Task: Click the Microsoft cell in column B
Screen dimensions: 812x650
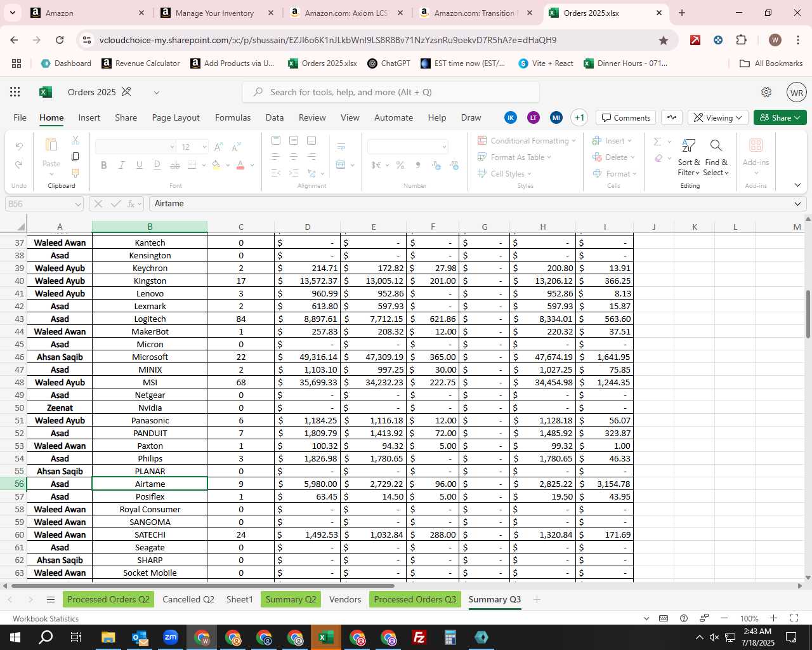Action: (x=150, y=357)
